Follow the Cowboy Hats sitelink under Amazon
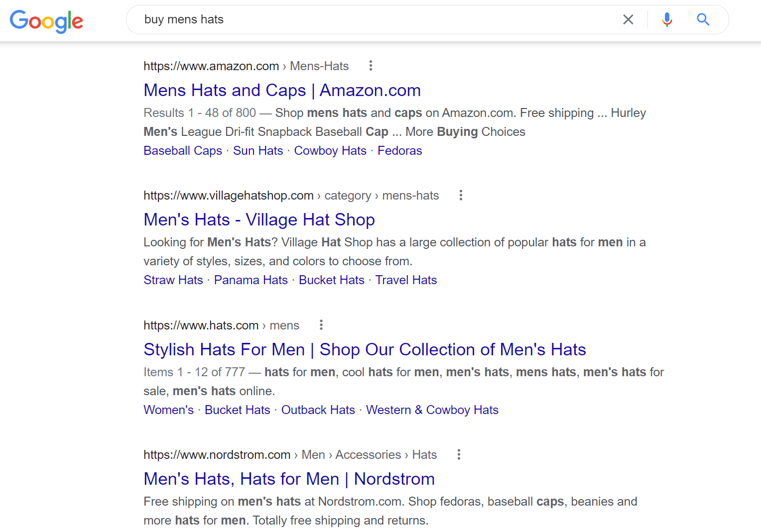 [330, 151]
